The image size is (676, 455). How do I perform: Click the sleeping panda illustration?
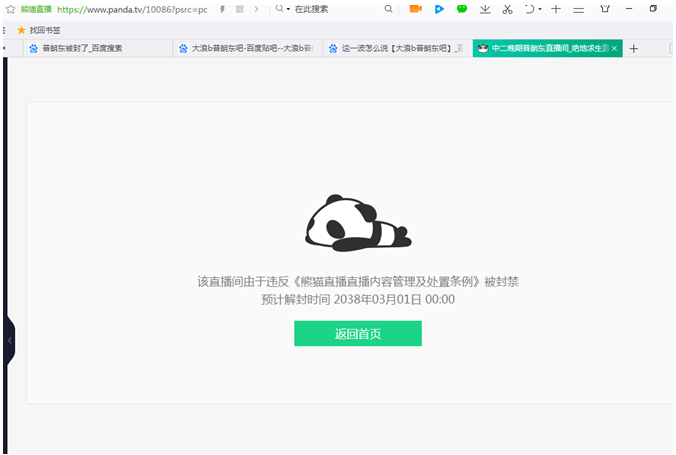pyautogui.click(x=358, y=223)
